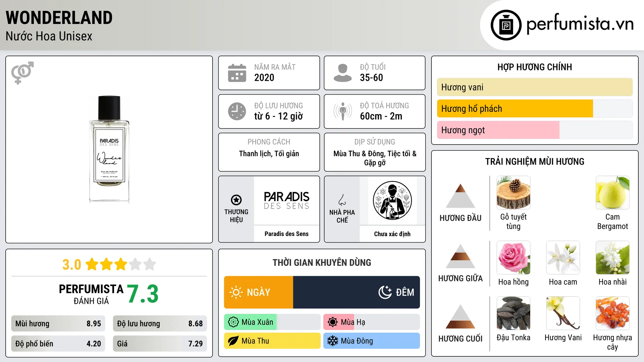Click the clock icon in the longevity card
This screenshot has height=362, width=644.
(x=237, y=111)
